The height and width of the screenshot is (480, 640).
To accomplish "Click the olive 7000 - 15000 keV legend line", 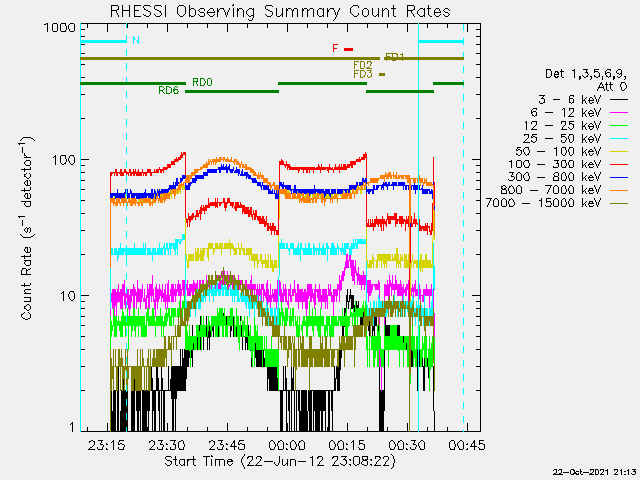I will tap(619, 203).
